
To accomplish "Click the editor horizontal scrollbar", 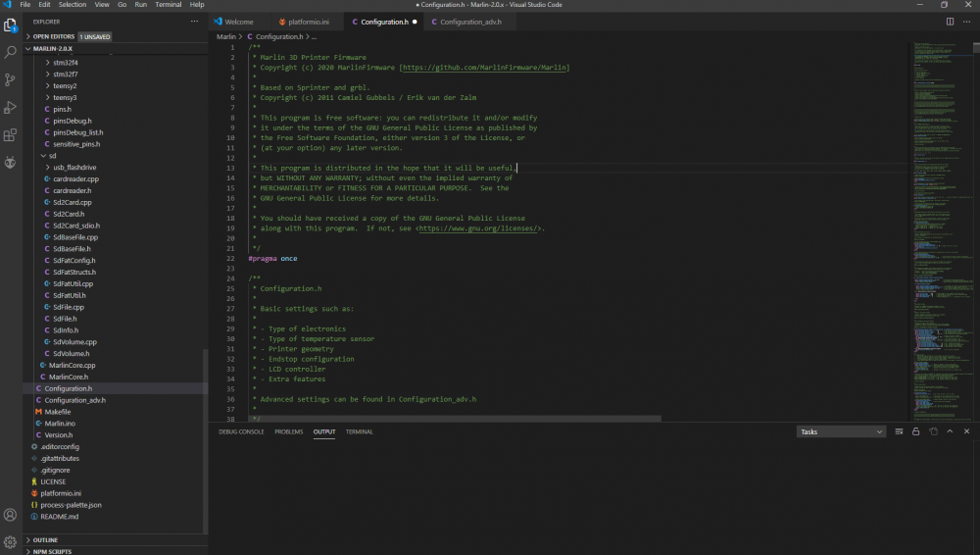I will tap(455, 418).
